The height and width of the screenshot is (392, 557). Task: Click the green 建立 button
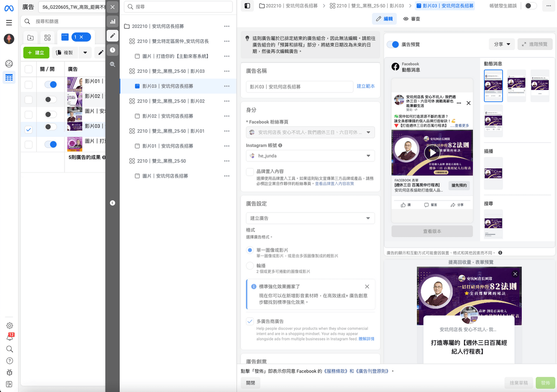(x=36, y=52)
